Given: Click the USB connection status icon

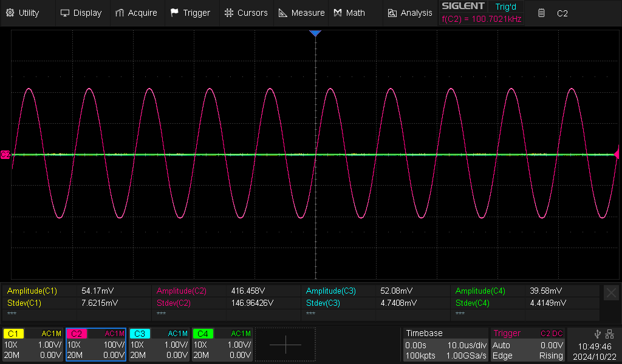Looking at the screenshot, I should click(597, 334).
